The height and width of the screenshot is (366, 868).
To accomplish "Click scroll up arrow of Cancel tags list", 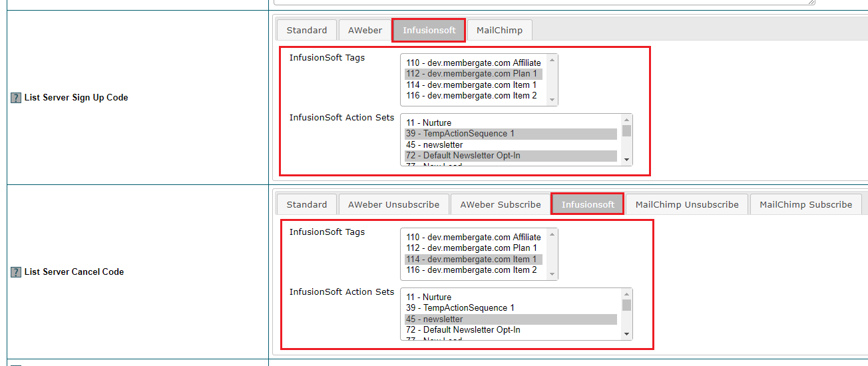I will [x=552, y=234].
